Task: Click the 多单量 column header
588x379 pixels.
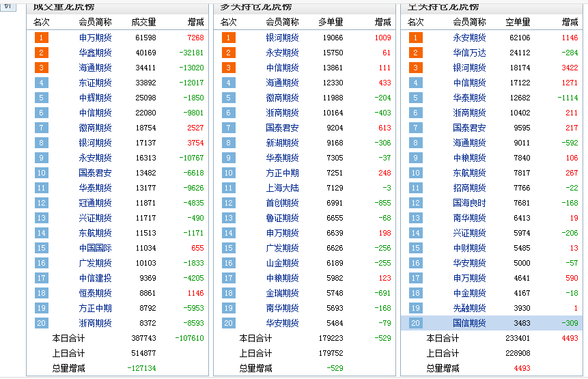Action: pos(331,22)
